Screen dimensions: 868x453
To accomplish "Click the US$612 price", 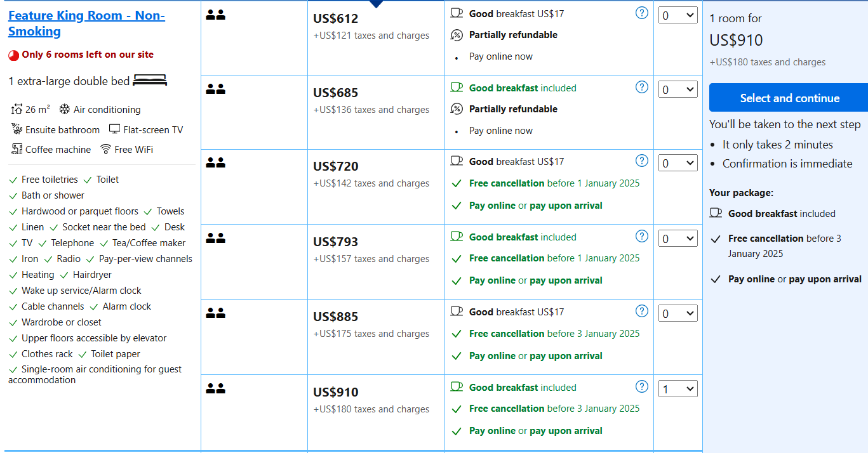I will tap(335, 18).
